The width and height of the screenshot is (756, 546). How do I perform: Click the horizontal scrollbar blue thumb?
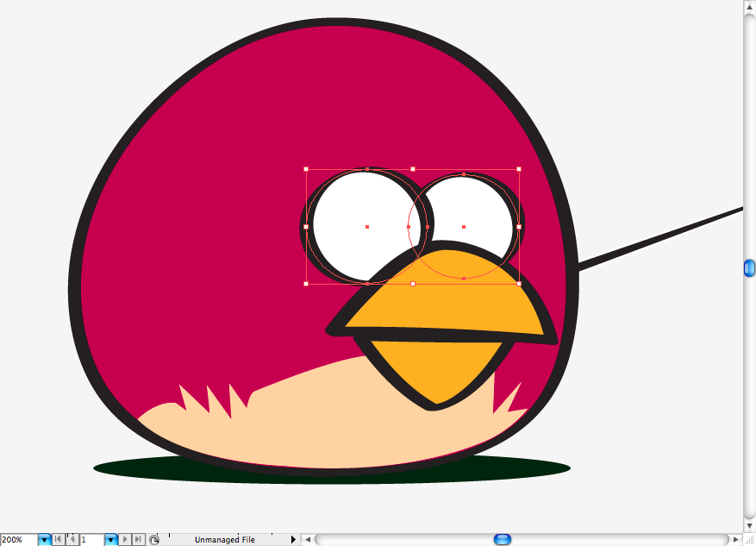pyautogui.click(x=503, y=539)
